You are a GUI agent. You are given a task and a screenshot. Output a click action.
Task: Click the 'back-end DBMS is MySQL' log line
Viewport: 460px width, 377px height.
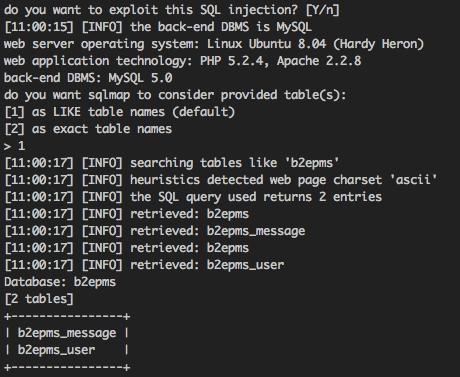point(158,27)
